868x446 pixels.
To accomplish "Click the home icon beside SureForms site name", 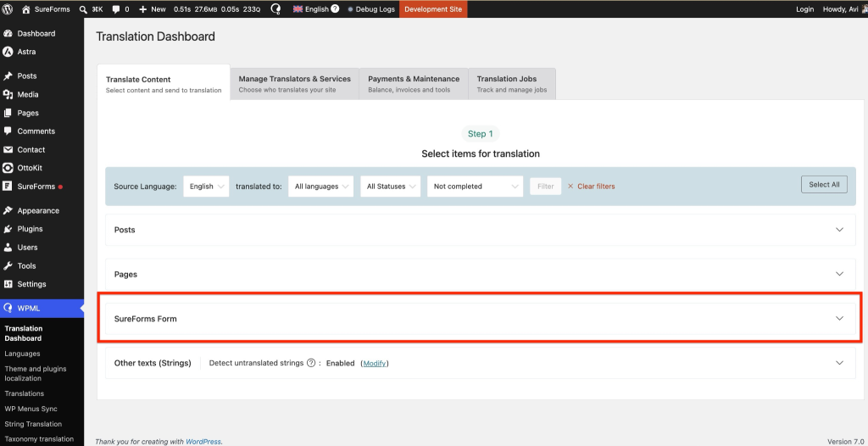I will click(25, 8).
